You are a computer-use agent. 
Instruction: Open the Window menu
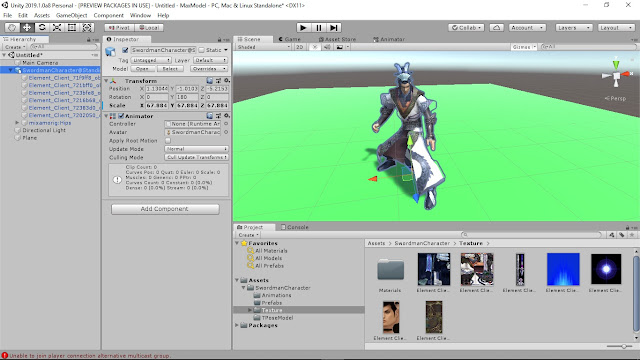coord(140,15)
